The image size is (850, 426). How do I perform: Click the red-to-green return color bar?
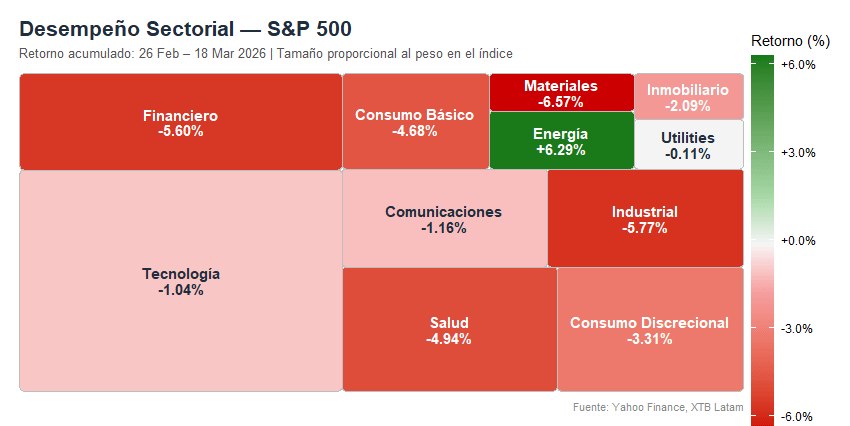762,240
